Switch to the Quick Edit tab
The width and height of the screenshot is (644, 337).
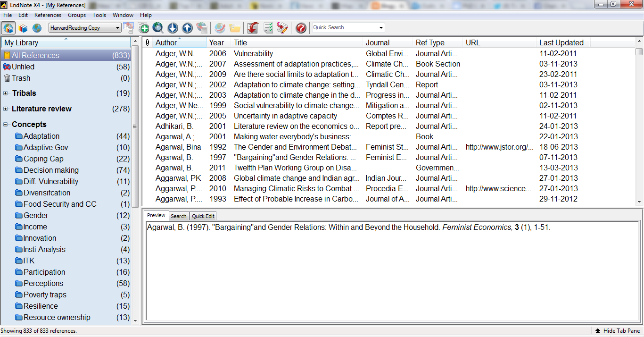pos(203,216)
